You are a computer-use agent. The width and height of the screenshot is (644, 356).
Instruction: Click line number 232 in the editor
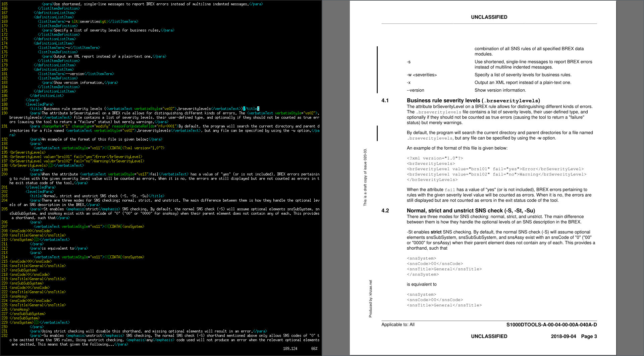(x=4, y=336)
